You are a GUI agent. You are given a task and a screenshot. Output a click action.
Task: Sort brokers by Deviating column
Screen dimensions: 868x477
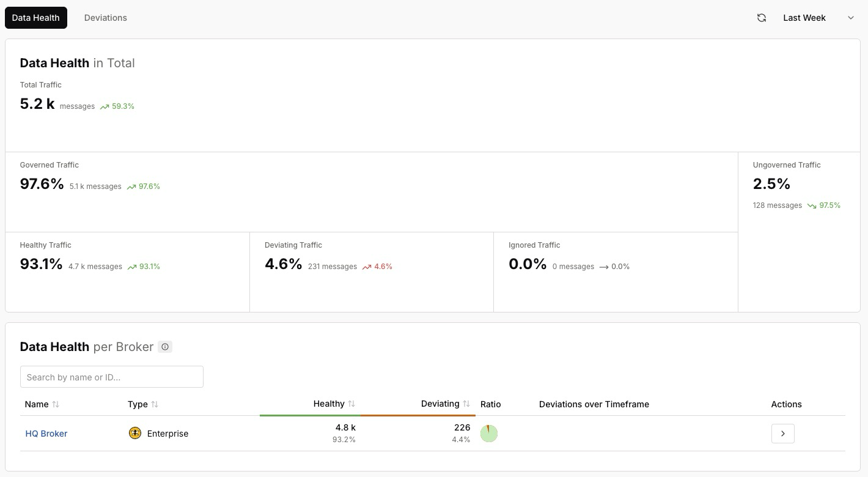coord(466,404)
